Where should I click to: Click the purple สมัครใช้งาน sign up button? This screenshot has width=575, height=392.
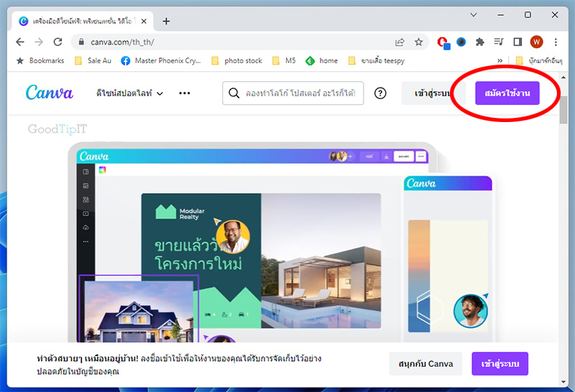(507, 93)
